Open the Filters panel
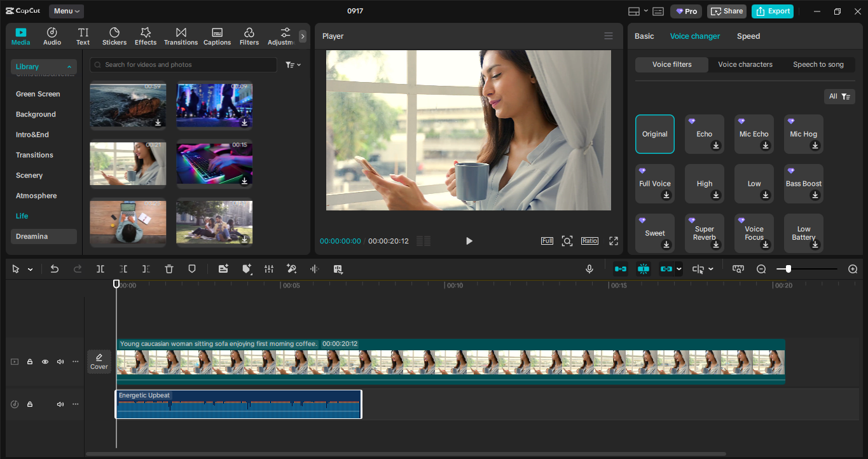Image resolution: width=868 pixels, height=459 pixels. pyautogui.click(x=249, y=36)
